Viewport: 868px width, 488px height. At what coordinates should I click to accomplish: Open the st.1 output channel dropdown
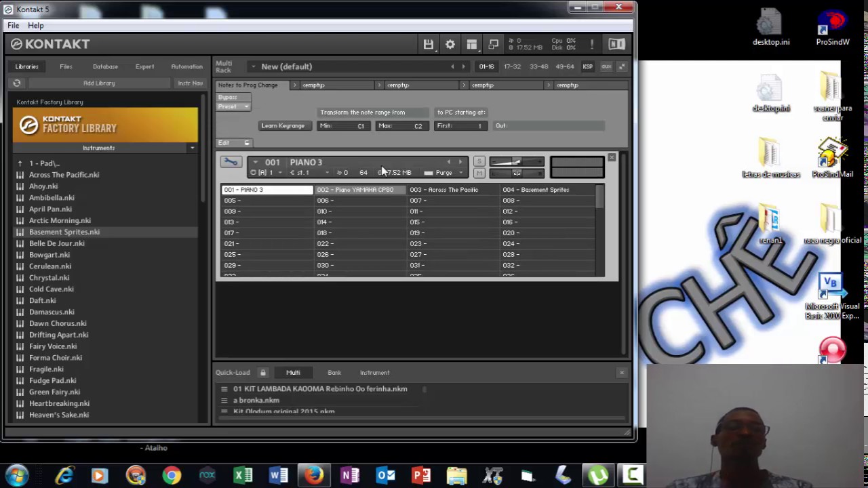coord(309,173)
